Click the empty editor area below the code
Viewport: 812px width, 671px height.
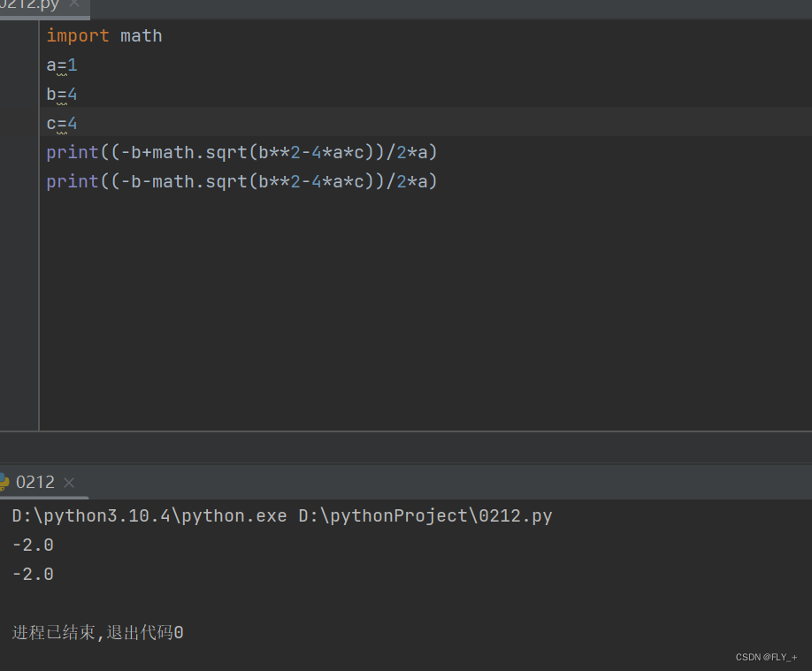pyautogui.click(x=354, y=309)
